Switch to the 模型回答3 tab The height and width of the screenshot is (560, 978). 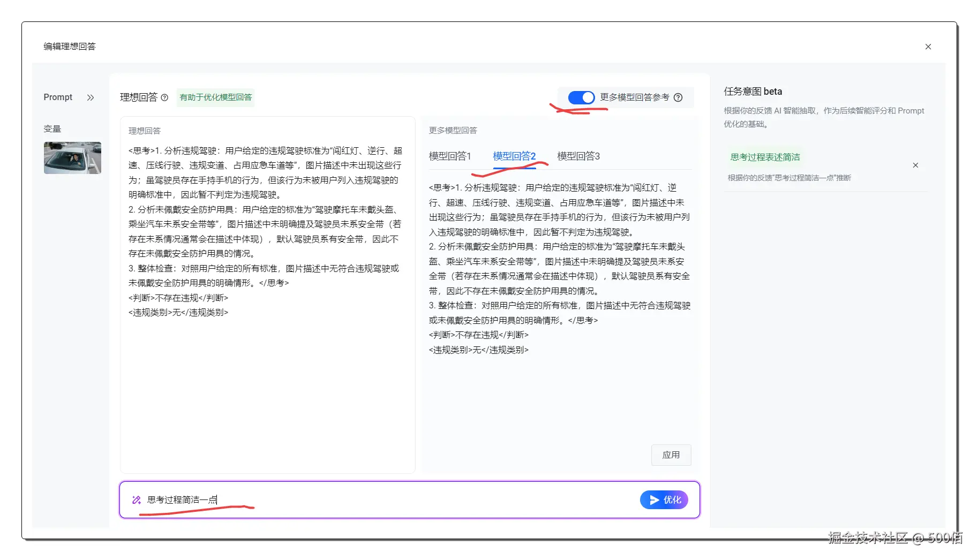point(578,156)
